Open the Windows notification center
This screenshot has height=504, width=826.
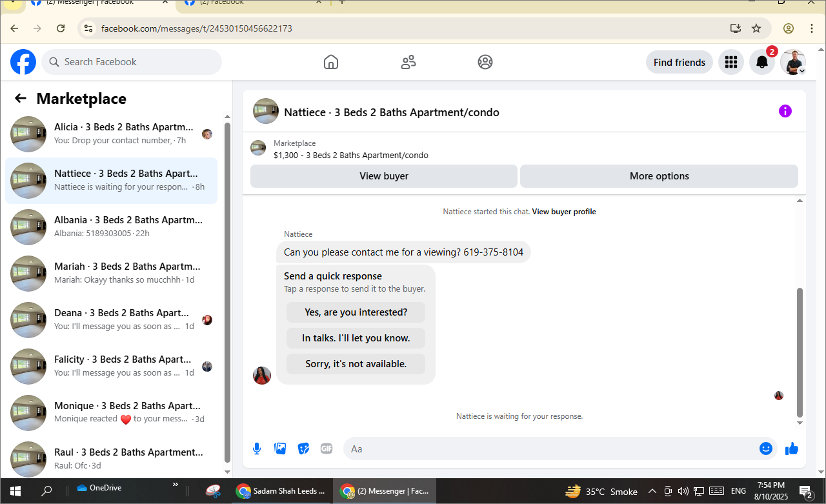pos(805,492)
